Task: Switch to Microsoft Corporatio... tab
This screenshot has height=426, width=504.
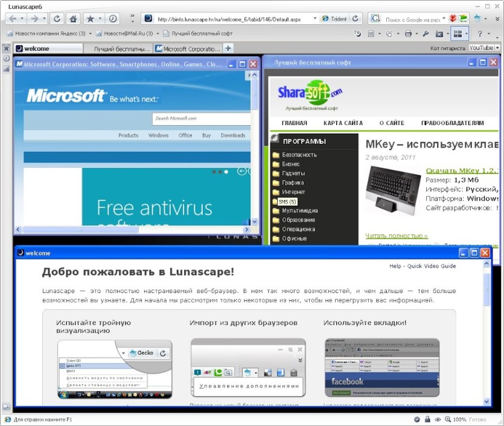Action: 188,48
